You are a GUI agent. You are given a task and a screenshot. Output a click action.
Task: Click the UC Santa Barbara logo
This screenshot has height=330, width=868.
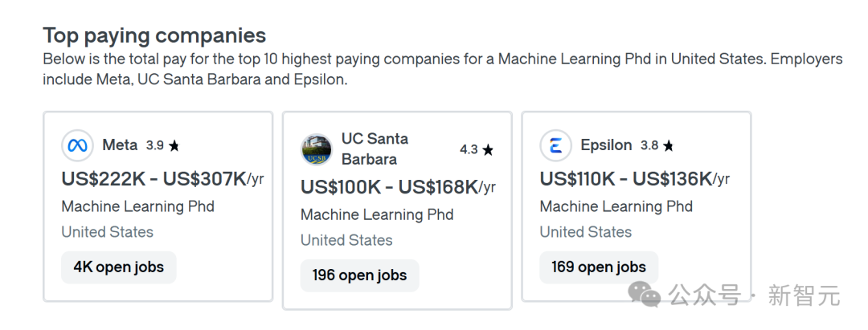coord(316,149)
